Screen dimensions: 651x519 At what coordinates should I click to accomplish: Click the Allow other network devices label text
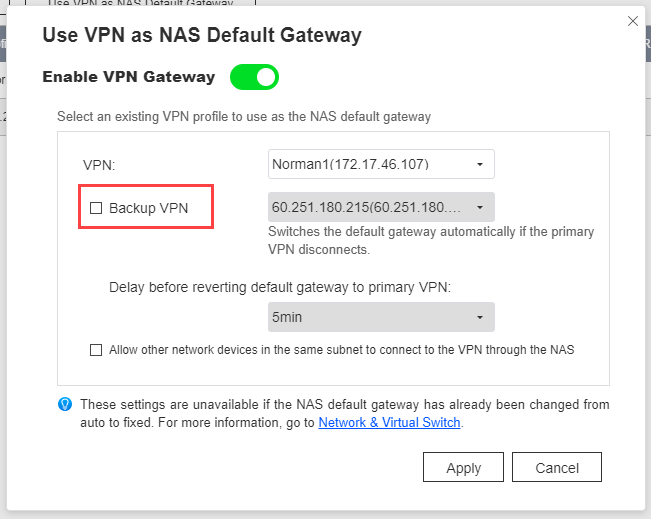tap(342, 350)
